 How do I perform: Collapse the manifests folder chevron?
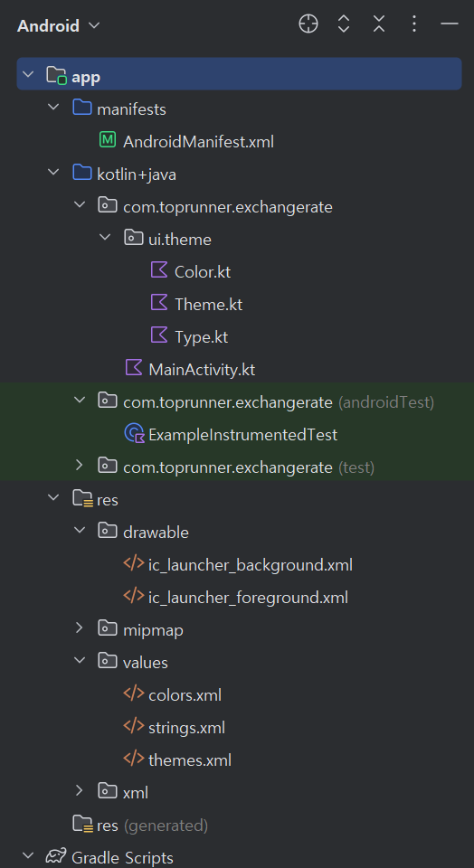pos(53,107)
